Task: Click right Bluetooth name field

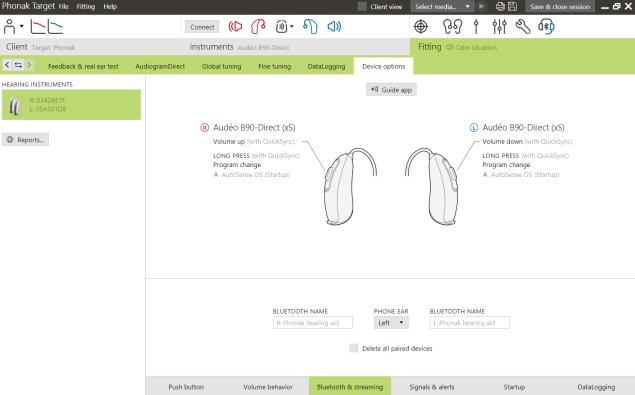Action: point(313,323)
